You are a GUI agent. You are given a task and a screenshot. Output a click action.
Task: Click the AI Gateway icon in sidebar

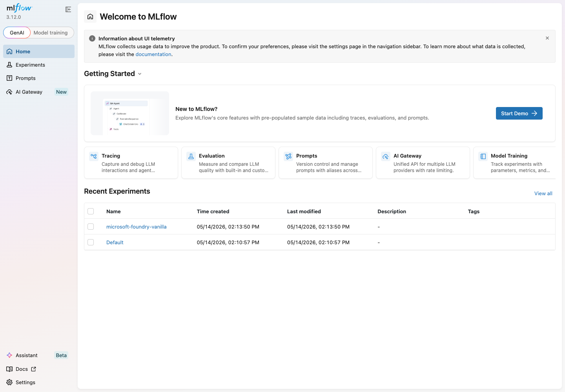point(9,92)
